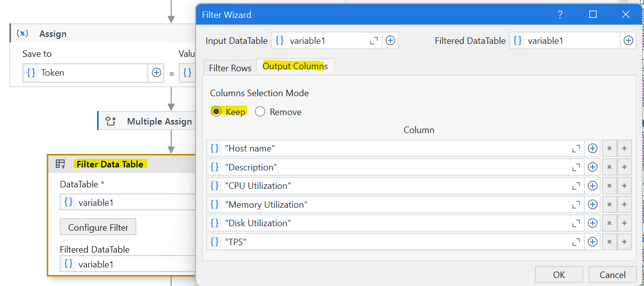
Task: Click plus icon beside Input DataTable variable1
Action: [390, 41]
